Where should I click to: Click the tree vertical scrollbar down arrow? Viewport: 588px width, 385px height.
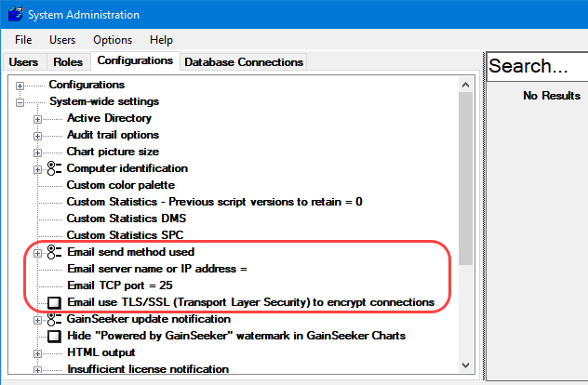(466, 369)
